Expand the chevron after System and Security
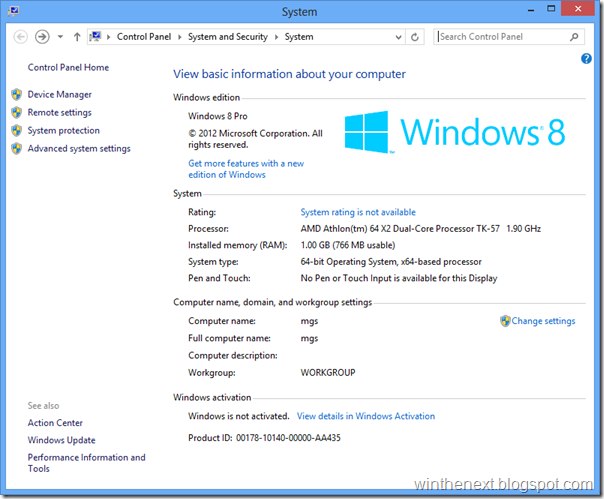604x499 pixels. 276,37
